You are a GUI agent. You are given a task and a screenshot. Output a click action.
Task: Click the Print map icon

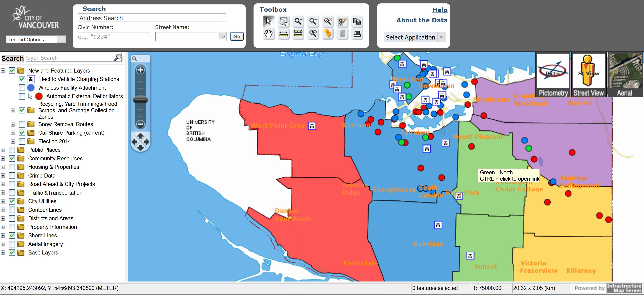(x=357, y=34)
